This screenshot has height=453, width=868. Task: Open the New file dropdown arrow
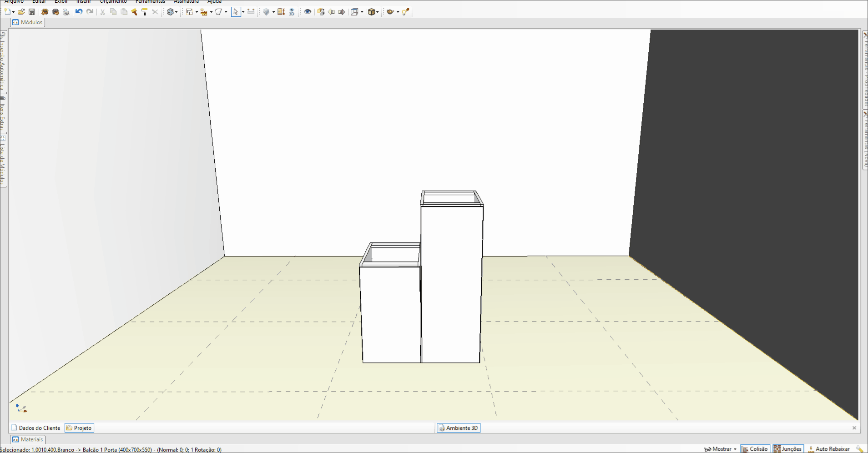pyautogui.click(x=13, y=12)
